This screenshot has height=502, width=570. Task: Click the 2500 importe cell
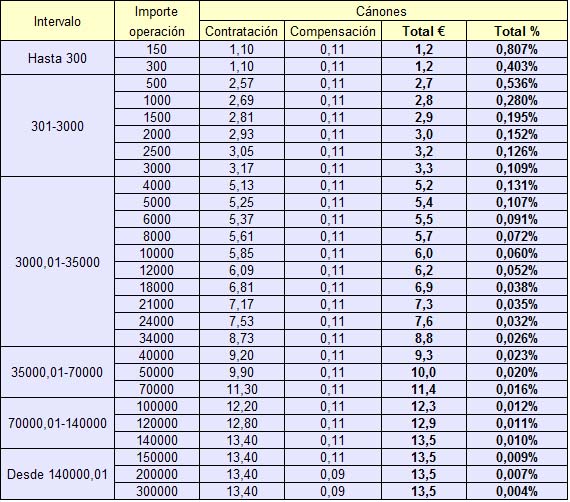[x=157, y=151]
